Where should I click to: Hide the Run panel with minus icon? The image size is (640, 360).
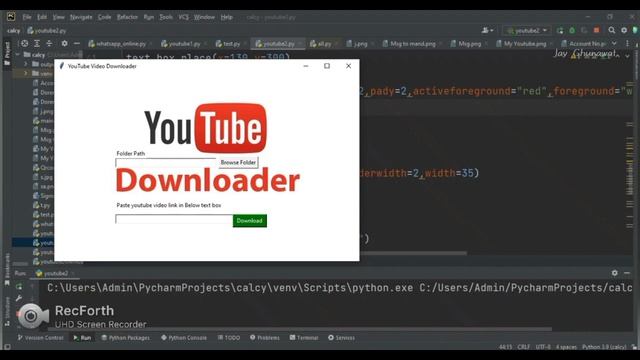click(627, 273)
